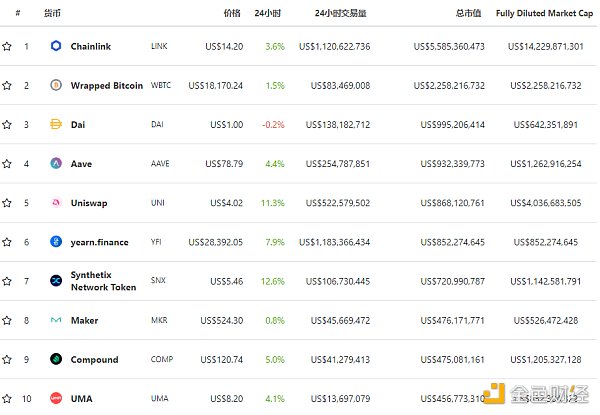Star Chainlink as a favorite
Image resolution: width=600 pixels, height=415 pixels.
pyautogui.click(x=7, y=47)
